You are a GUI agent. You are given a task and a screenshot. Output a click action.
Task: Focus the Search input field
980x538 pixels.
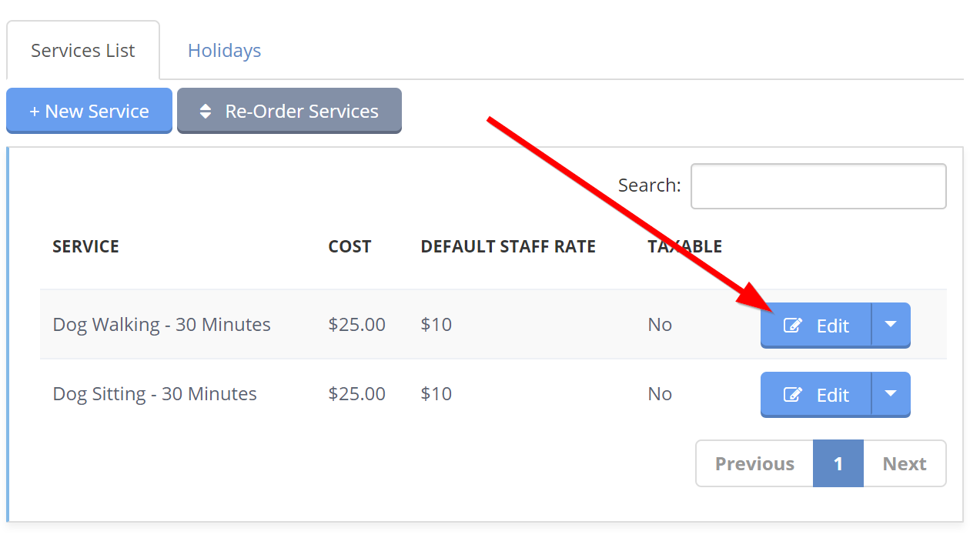[x=818, y=185]
